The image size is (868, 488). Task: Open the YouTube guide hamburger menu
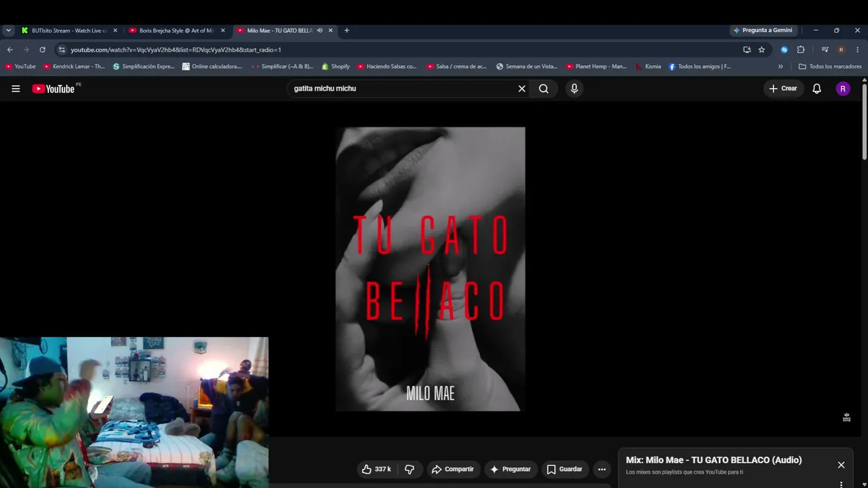[x=16, y=89]
